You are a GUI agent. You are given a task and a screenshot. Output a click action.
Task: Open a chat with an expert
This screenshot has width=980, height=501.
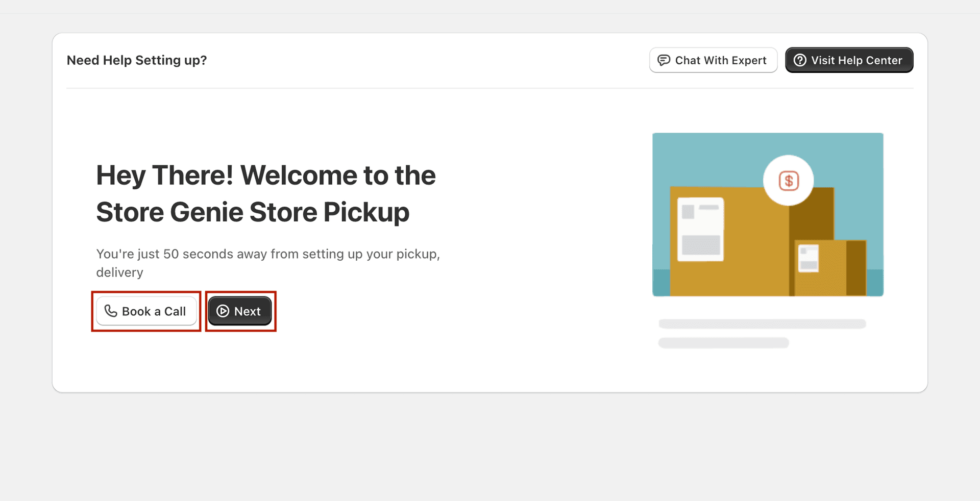pyautogui.click(x=713, y=60)
